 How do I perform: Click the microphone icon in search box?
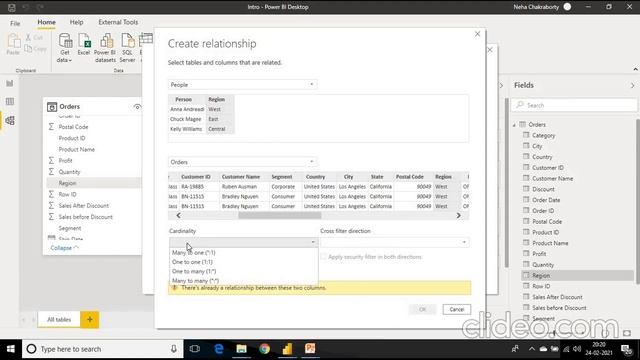[173, 349]
